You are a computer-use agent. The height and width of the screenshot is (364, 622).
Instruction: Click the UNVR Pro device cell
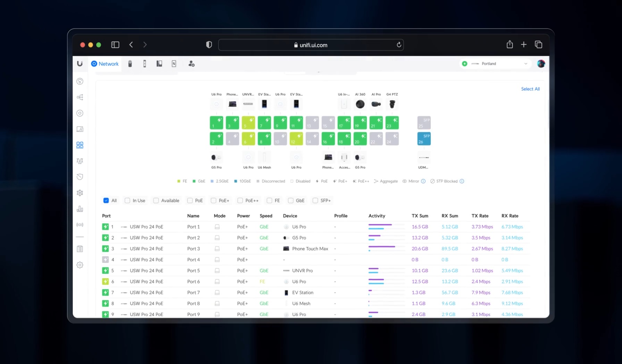(298, 271)
